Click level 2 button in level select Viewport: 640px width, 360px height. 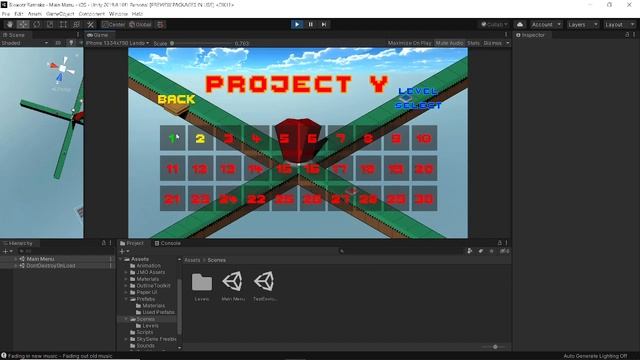pos(200,138)
